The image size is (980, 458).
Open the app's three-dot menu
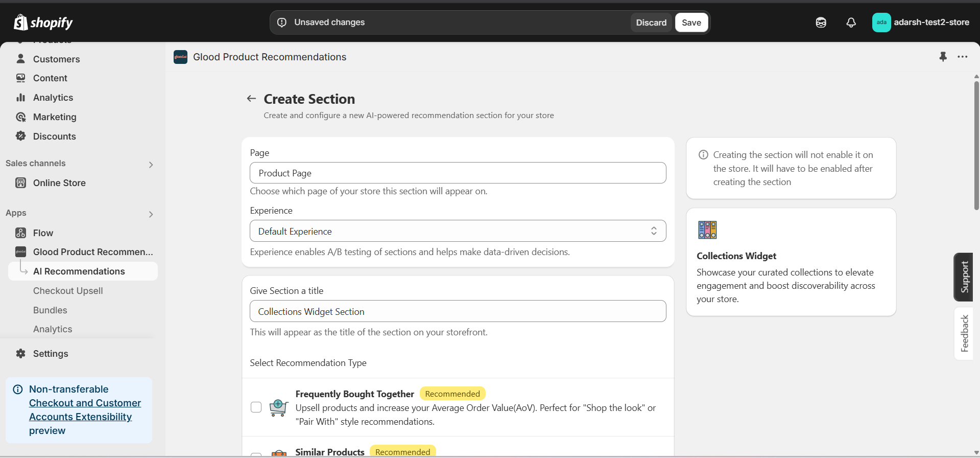tap(963, 57)
